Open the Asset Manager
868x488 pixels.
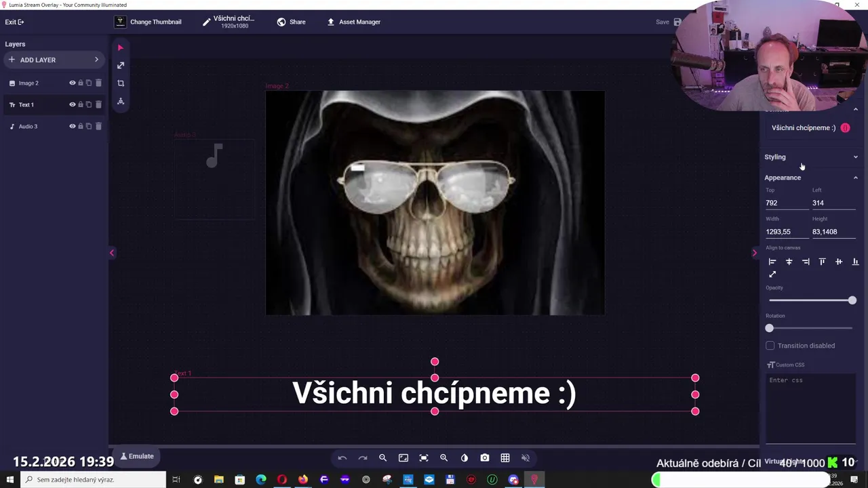(354, 22)
